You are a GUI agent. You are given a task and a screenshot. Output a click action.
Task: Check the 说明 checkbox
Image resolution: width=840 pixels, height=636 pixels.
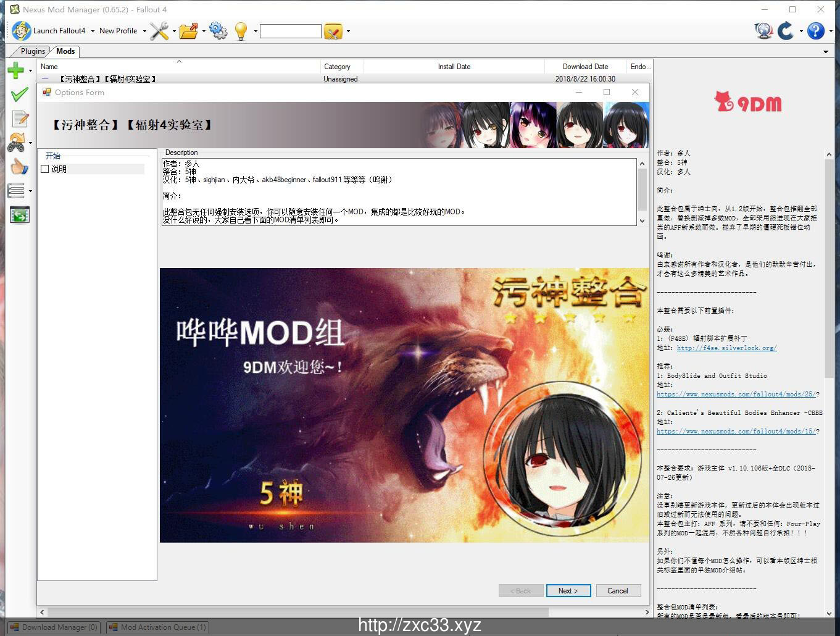[44, 169]
